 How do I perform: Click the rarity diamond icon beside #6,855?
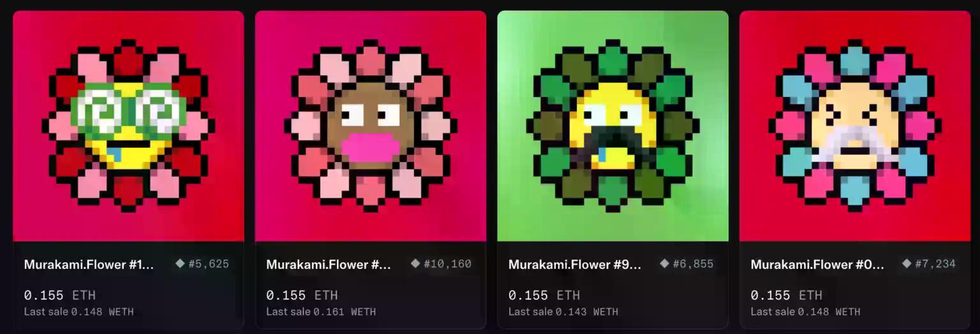[665, 264]
